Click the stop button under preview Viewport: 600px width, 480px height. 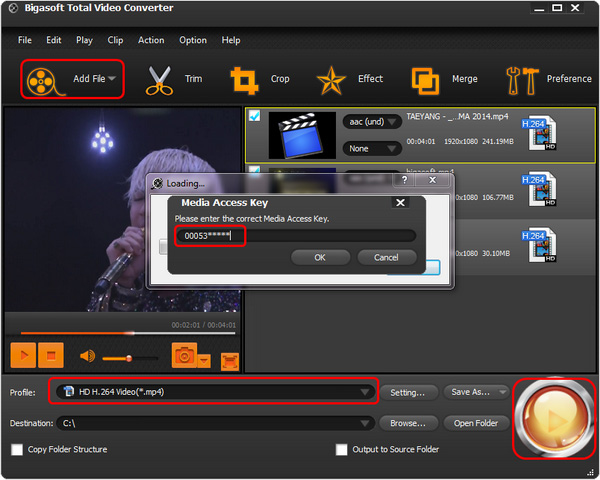click(x=51, y=356)
